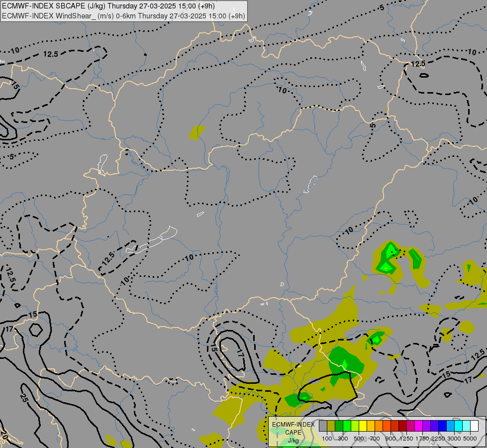Click the legend word CAPE
487x448 pixels.
[293, 433]
